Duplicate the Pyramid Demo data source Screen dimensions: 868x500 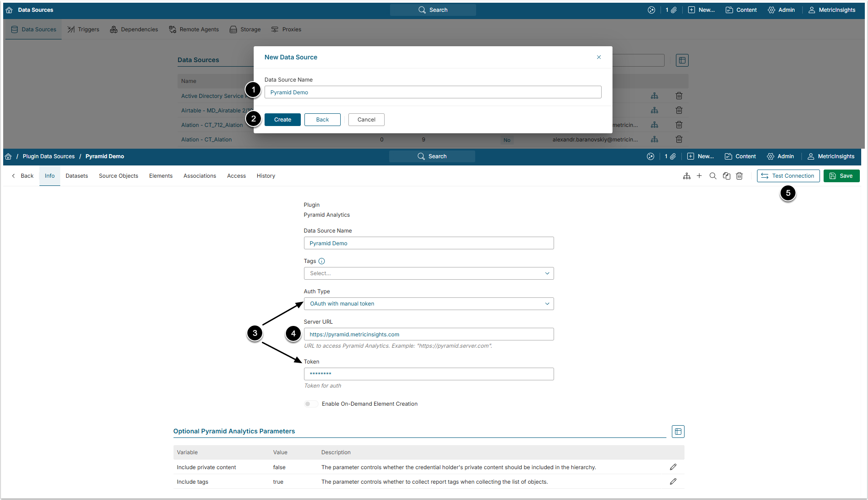click(x=727, y=176)
